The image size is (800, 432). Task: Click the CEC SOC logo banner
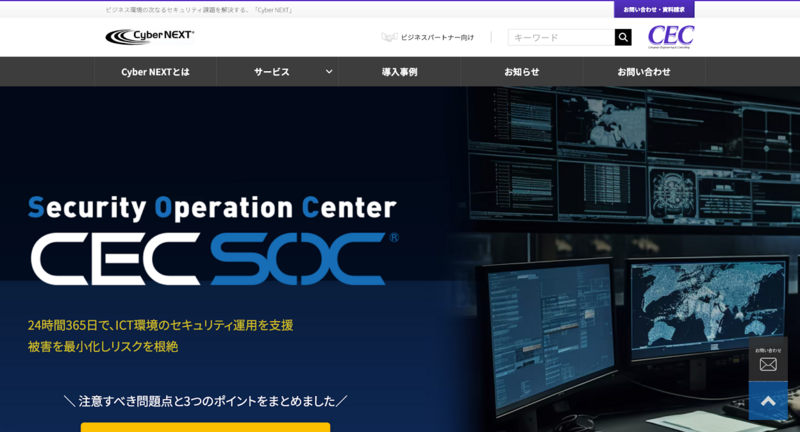point(214,259)
